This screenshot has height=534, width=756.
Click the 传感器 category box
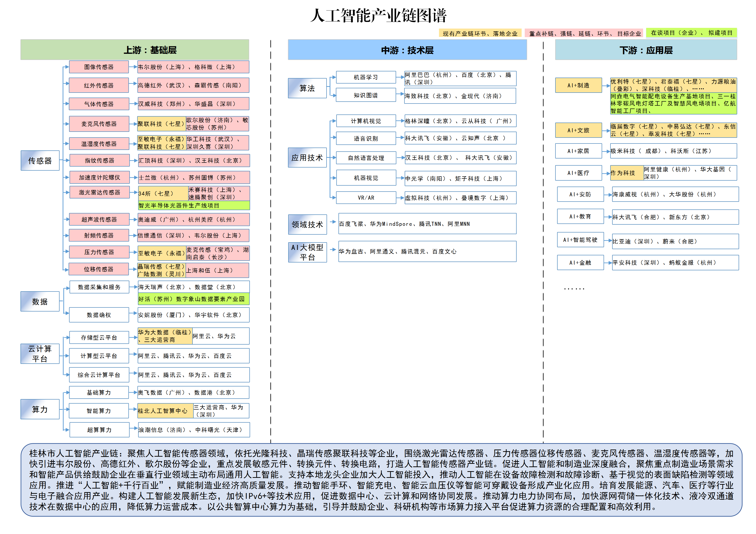point(40,161)
